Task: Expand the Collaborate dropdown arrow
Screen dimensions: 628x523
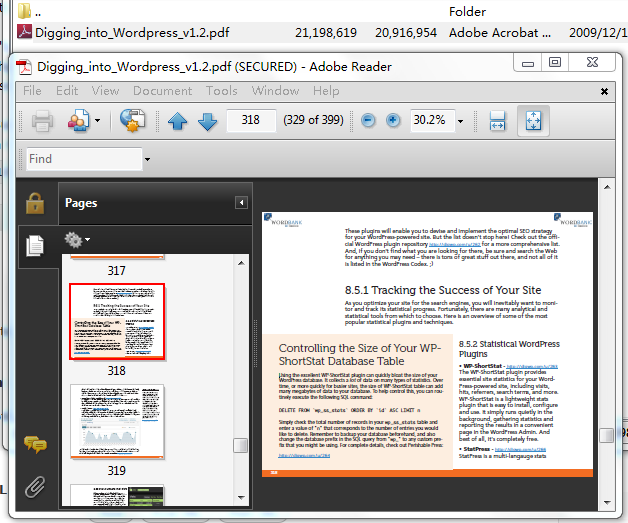Action: (97, 120)
